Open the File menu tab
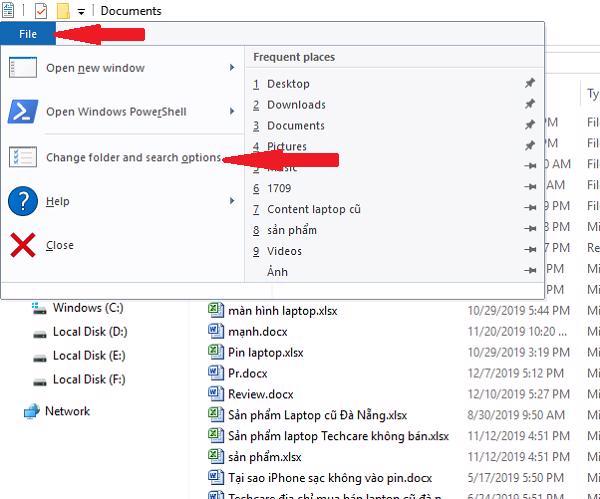Screen dimensions: 600x499 point(28,34)
